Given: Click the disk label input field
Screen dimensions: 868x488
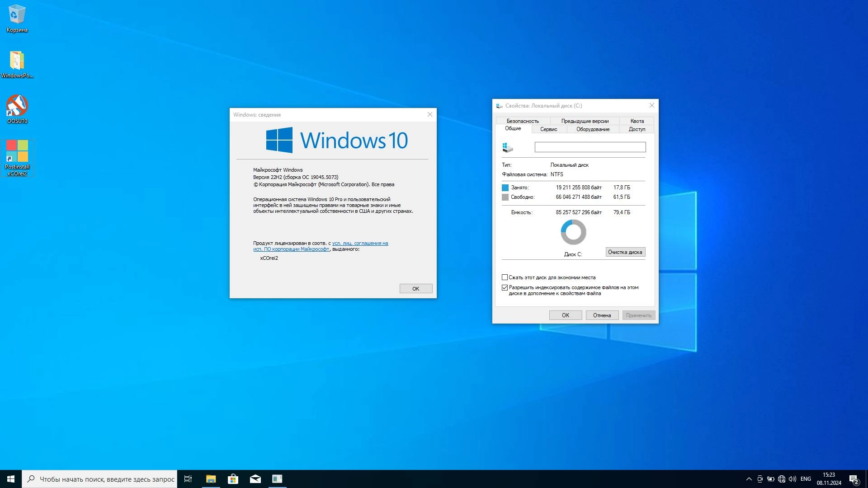Looking at the screenshot, I should click(x=590, y=147).
